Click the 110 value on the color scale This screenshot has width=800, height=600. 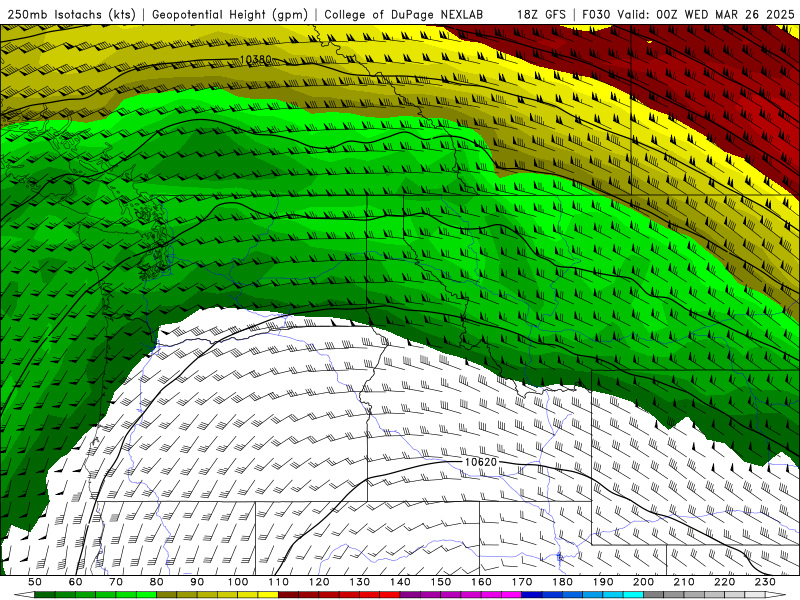(x=279, y=582)
